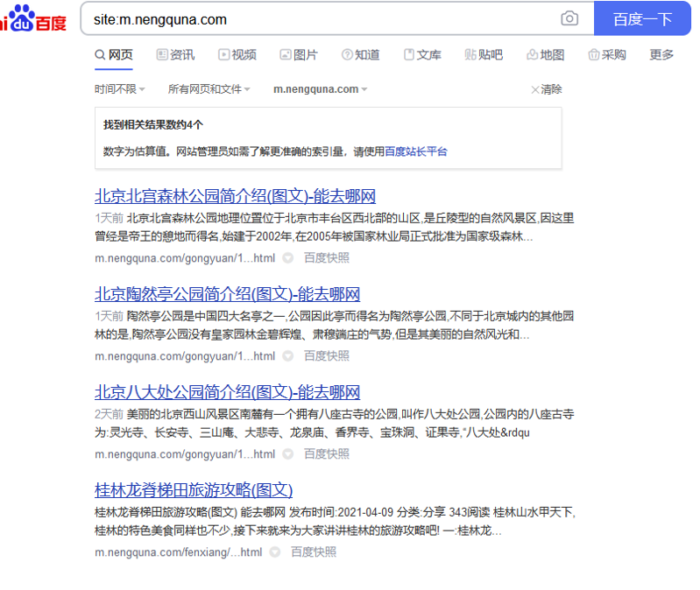Screen dimensions: 700x590
Task: Expand the 时间不限 time filter dropdown
Action: [120, 89]
